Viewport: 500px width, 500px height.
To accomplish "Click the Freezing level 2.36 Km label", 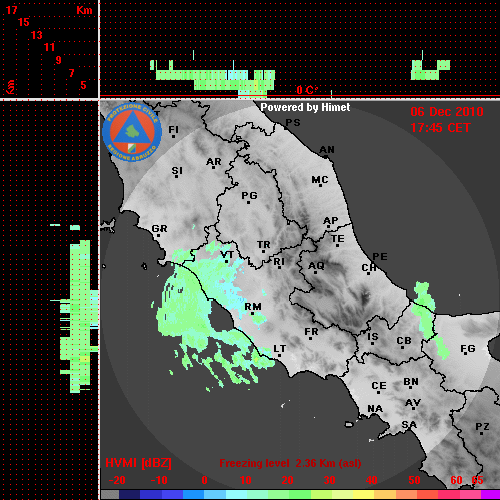I will pos(290,463).
